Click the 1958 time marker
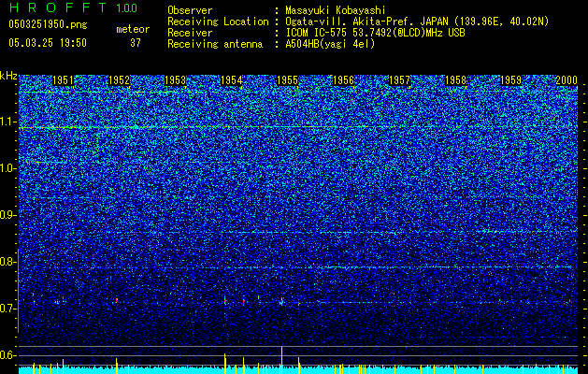This screenshot has height=374, width=588. 455,80
